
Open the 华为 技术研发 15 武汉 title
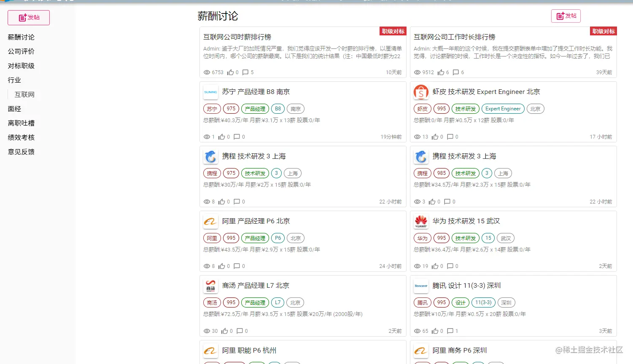click(466, 221)
